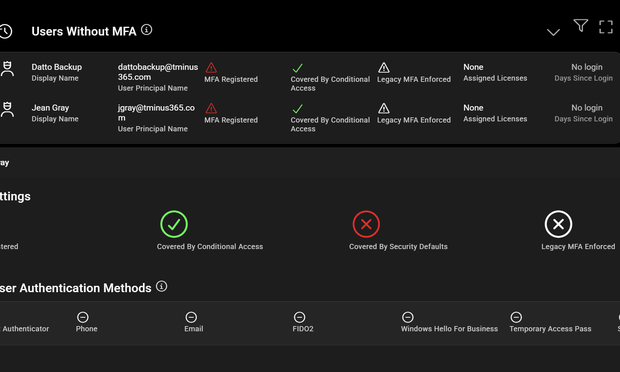This screenshot has height=372, width=620.
Task: Click the Windows Hello For Business label
Action: (x=449, y=329)
